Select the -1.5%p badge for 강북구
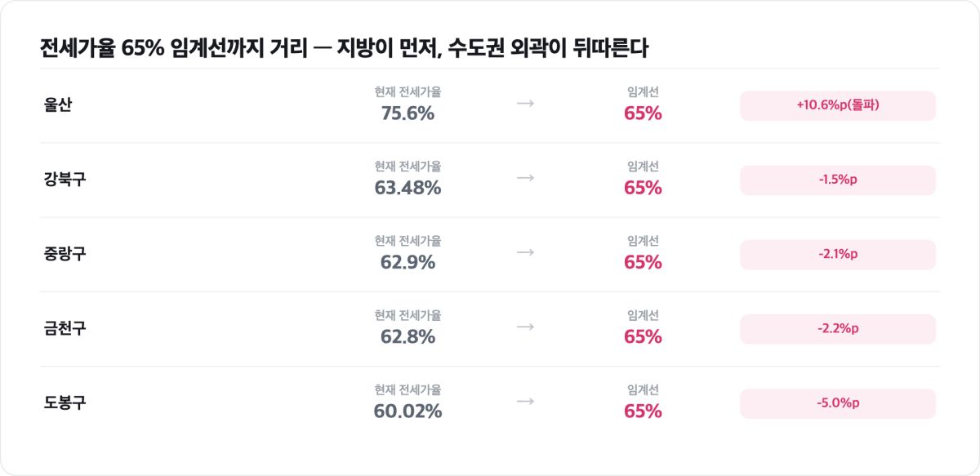The width and height of the screenshot is (980, 476). 838,180
